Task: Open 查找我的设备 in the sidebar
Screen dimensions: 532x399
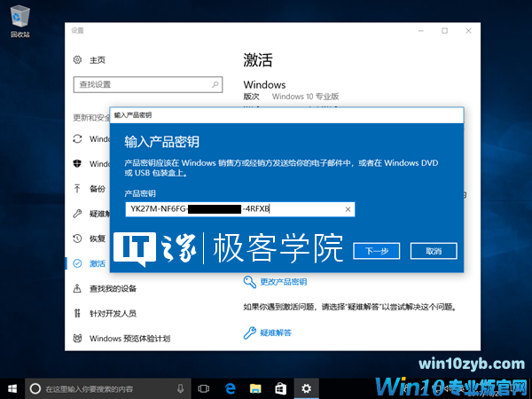Action: pyautogui.click(x=113, y=289)
